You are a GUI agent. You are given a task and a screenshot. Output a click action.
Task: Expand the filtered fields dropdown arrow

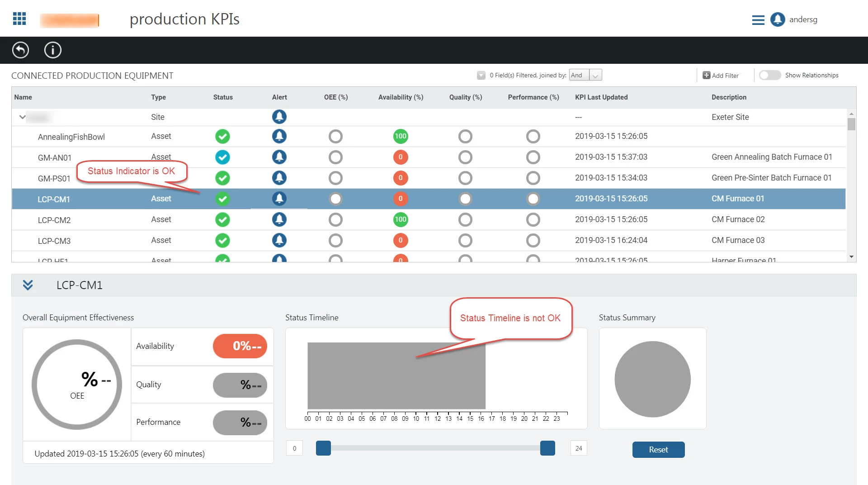click(481, 75)
